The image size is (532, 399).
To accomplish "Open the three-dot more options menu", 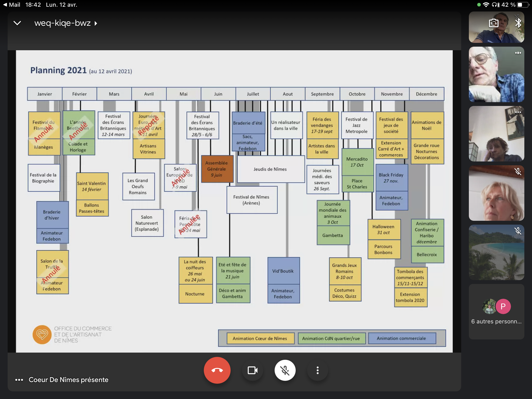I will pos(317,370).
